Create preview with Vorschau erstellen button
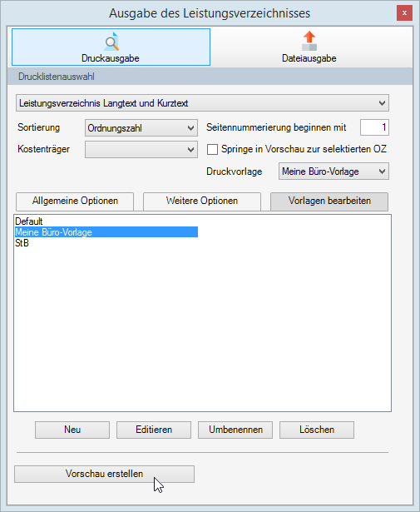This screenshot has height=512, width=420. 104,475
